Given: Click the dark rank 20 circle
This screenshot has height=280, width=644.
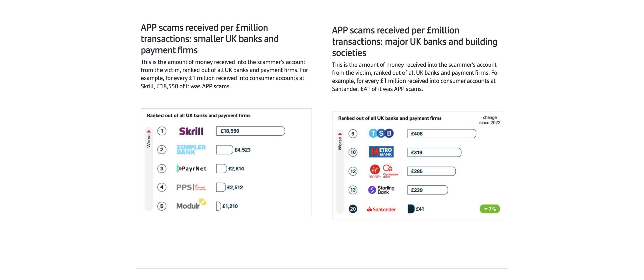Looking at the screenshot, I should pos(353,209).
